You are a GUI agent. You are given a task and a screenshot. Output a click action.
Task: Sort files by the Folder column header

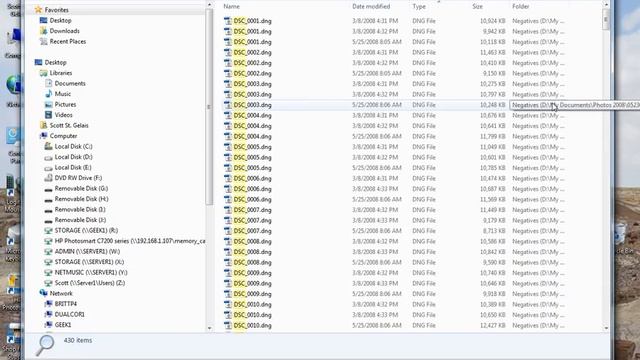pyautogui.click(x=521, y=7)
